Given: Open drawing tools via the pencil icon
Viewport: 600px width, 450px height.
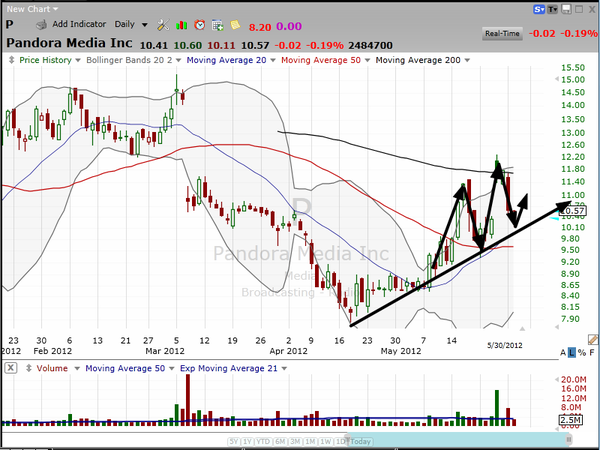Looking at the screenshot, I should [593, 339].
